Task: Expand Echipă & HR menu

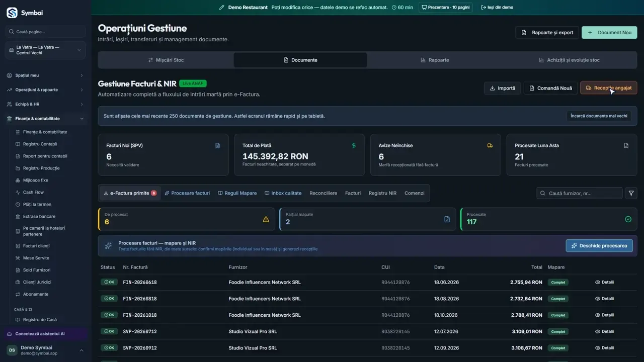Action: (45, 105)
